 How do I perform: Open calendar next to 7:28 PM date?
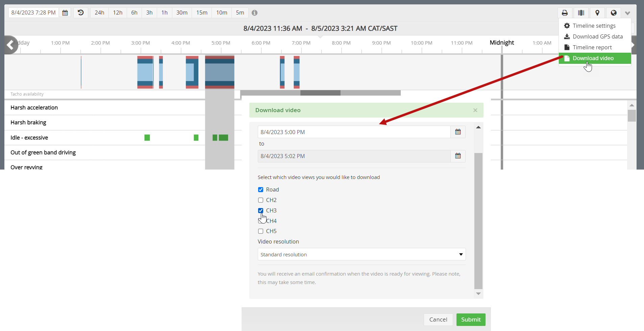65,13
